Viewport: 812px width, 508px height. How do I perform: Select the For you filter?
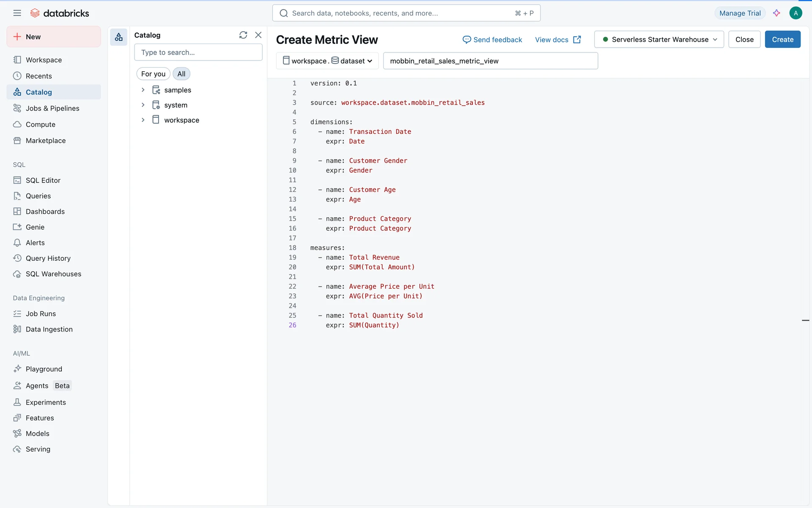pyautogui.click(x=153, y=74)
